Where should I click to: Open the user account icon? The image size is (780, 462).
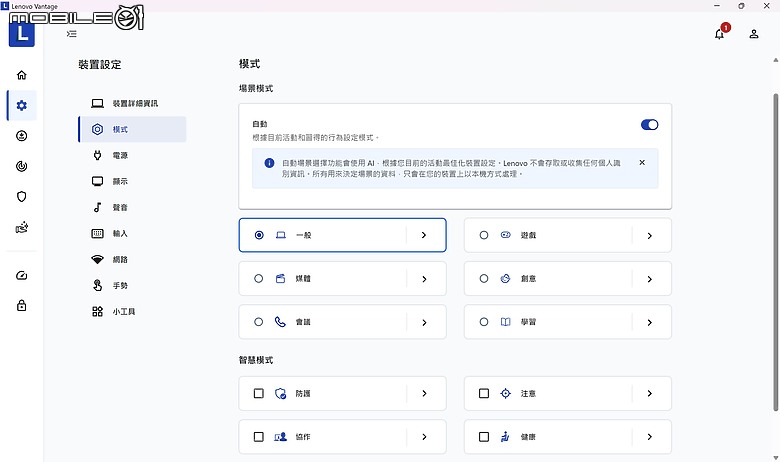click(x=754, y=34)
